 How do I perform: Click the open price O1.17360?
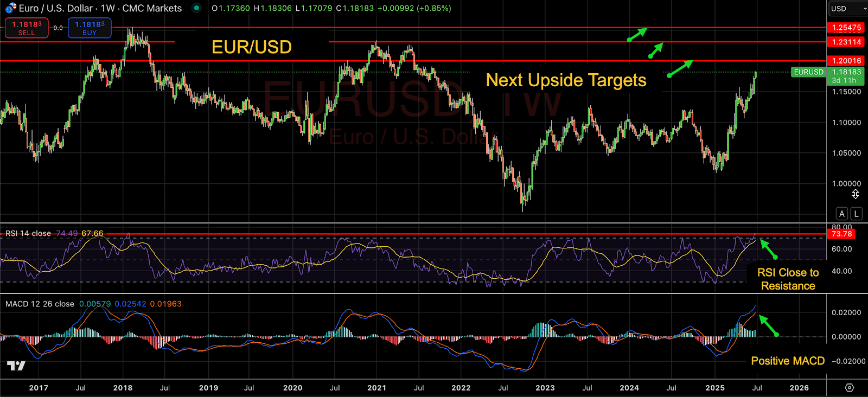[231, 8]
